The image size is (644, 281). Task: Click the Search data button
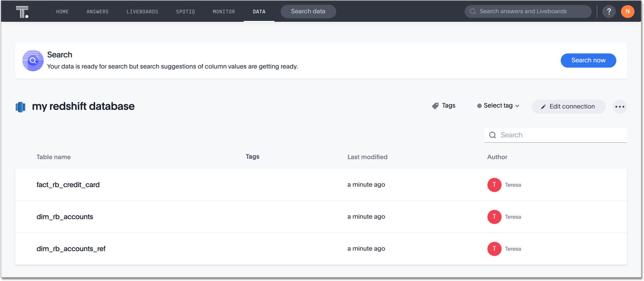pyautogui.click(x=308, y=12)
